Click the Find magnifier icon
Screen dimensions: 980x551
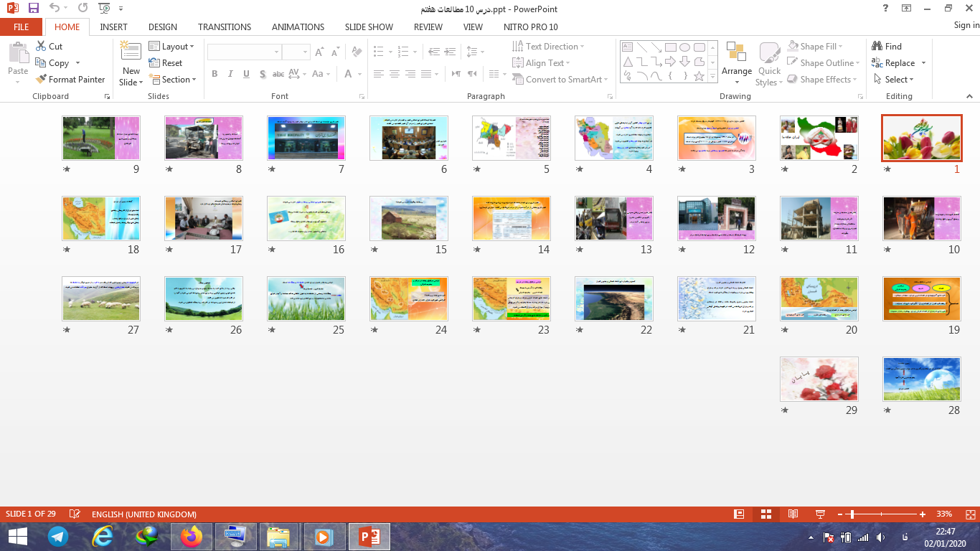pos(877,47)
